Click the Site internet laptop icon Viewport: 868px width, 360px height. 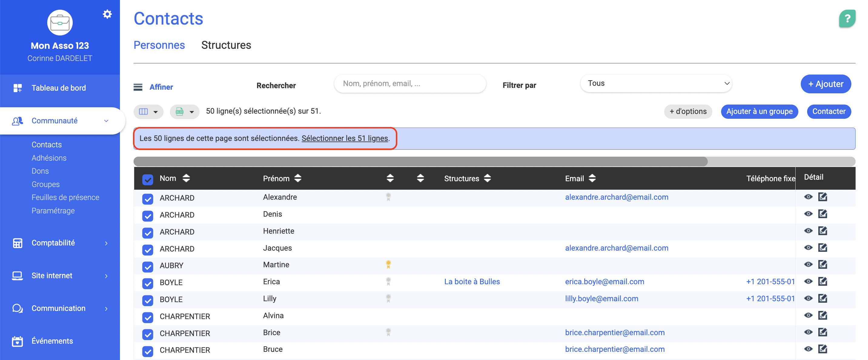18,276
